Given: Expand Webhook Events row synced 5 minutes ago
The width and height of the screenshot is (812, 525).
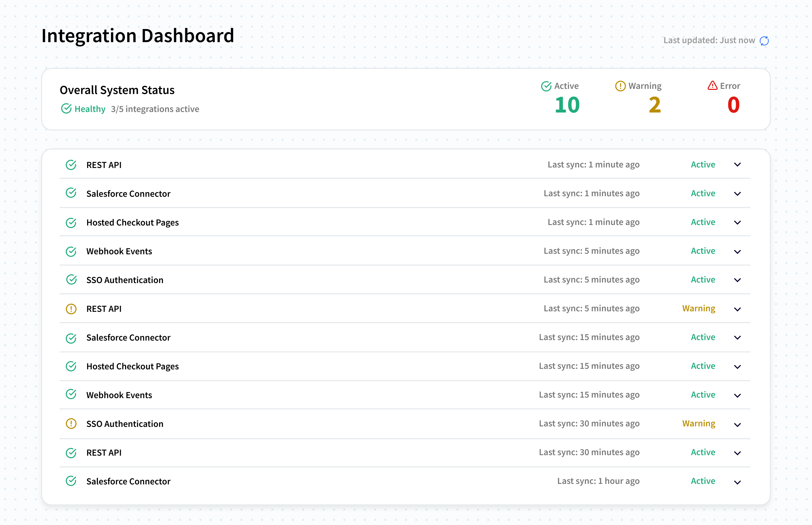Looking at the screenshot, I should click(737, 252).
